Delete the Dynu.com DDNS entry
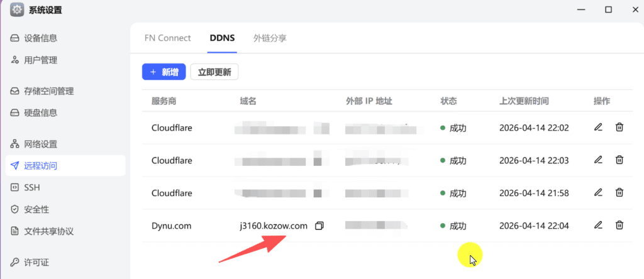 (619, 225)
